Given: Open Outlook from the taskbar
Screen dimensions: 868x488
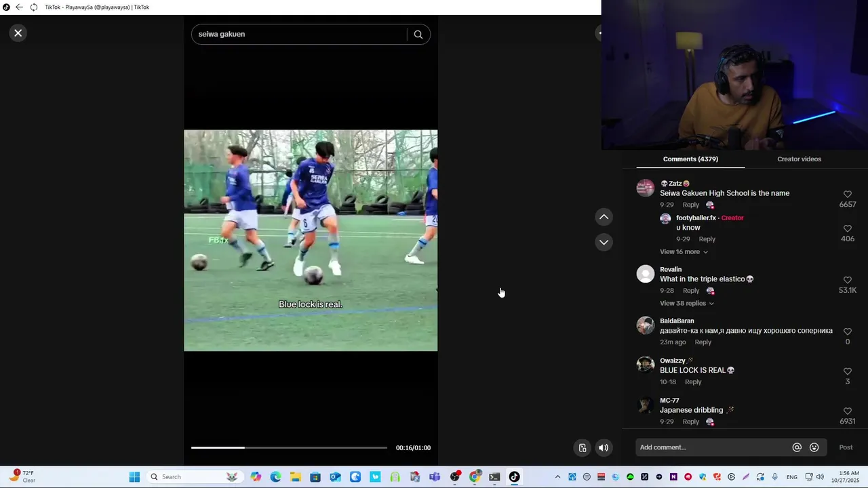Looking at the screenshot, I should click(335, 477).
